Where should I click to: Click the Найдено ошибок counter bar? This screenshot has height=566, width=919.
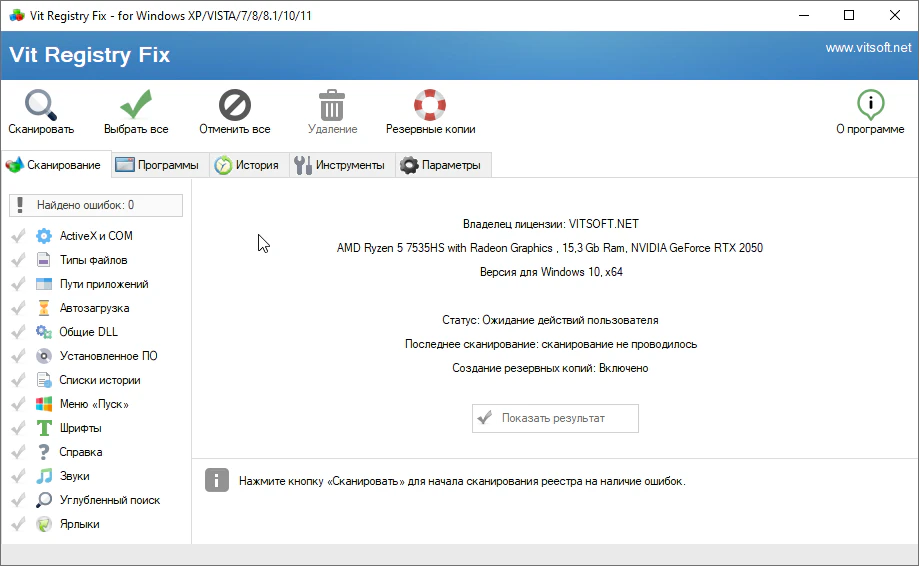96,205
